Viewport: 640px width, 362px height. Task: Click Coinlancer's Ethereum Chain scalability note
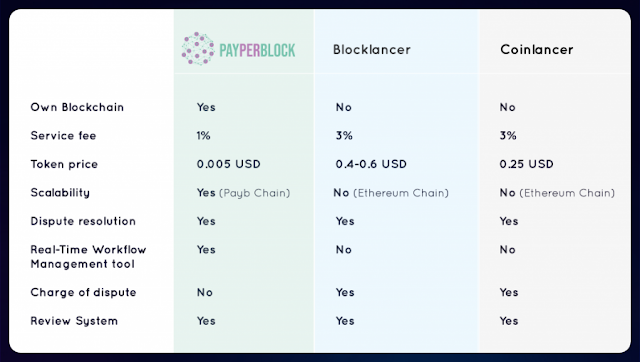[567, 193]
